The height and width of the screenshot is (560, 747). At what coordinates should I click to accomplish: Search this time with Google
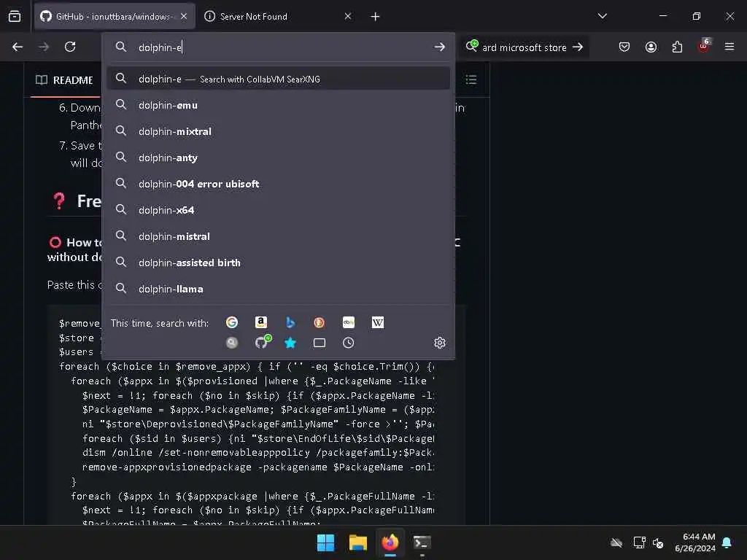click(x=231, y=322)
